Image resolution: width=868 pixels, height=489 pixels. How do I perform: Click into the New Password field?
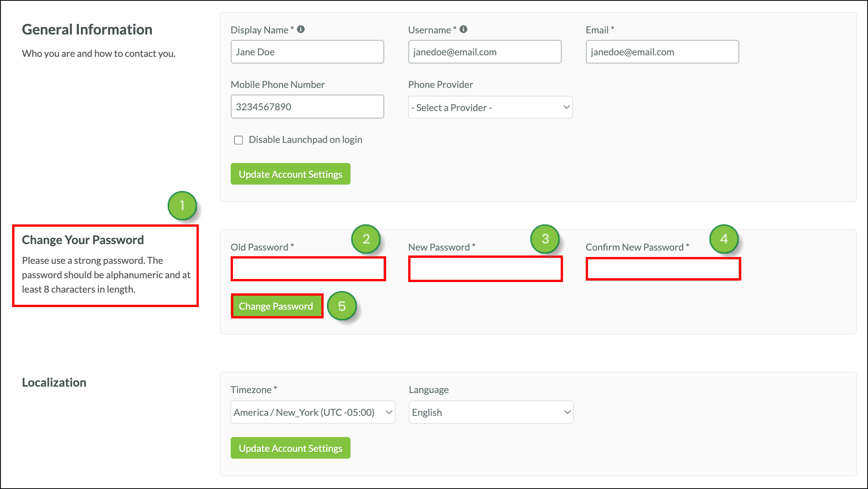tap(485, 269)
